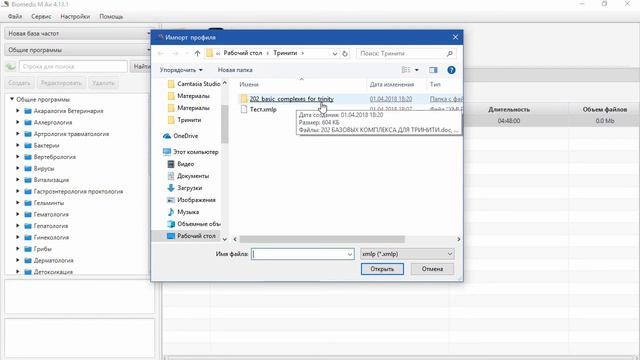Open the address bar history dropdown

[335, 53]
